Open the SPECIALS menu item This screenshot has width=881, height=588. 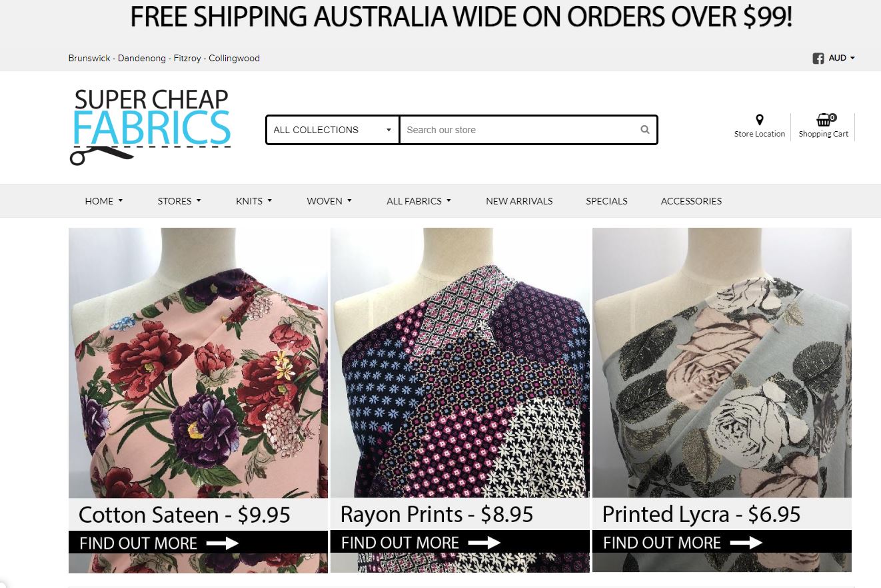pos(606,201)
